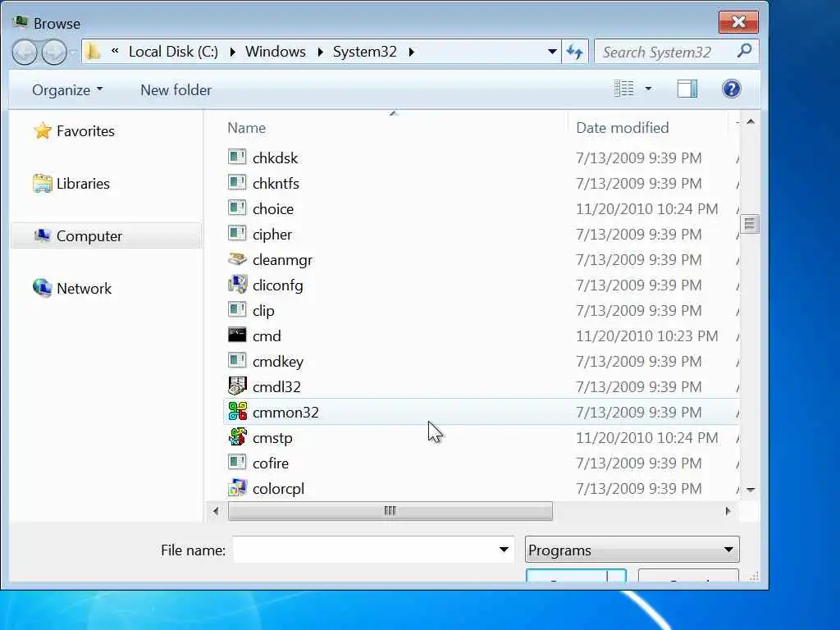840x630 pixels.
Task: Open the File name dropdown arrow
Action: click(504, 550)
